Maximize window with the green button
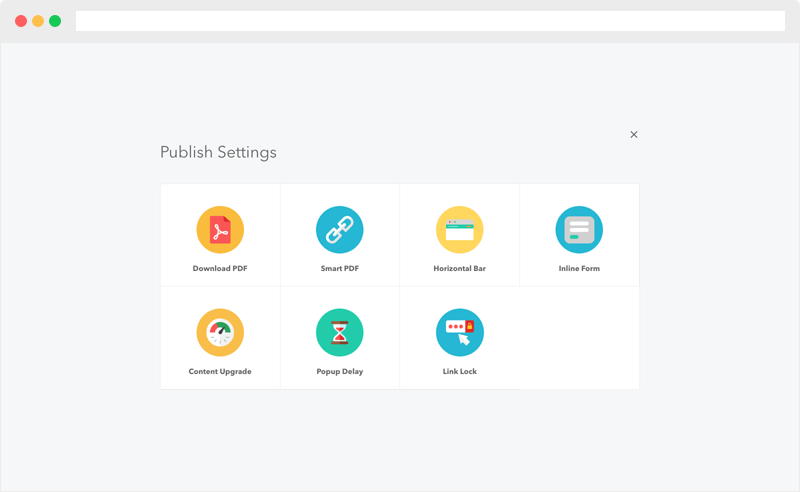The width and height of the screenshot is (800, 492). pos(55,21)
